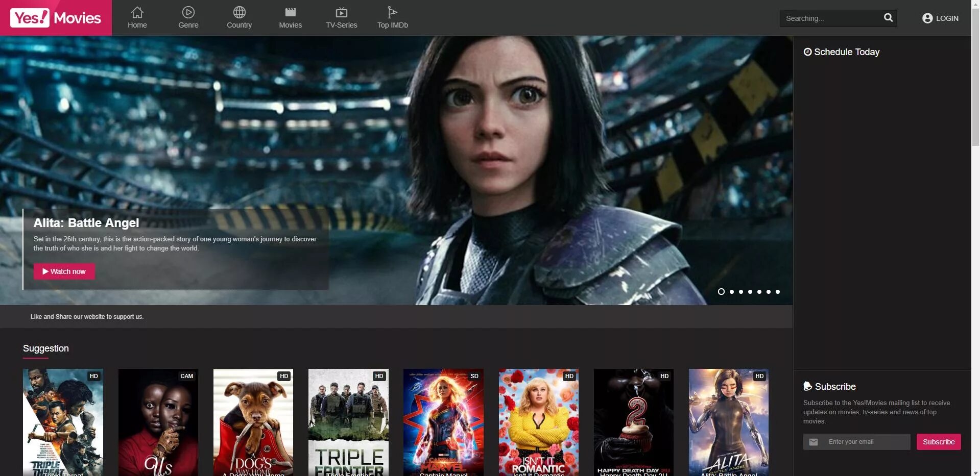Image resolution: width=980 pixels, height=476 pixels.
Task: Click the HD badge on Triple Frontier
Action: pyautogui.click(x=379, y=376)
